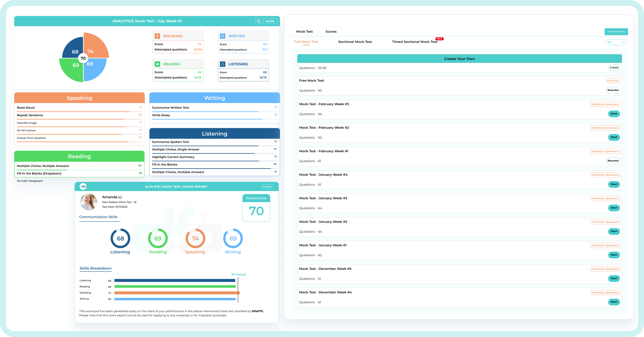Click Create for Create Your Own
Viewport: 644px width, 337px height.
614,68
